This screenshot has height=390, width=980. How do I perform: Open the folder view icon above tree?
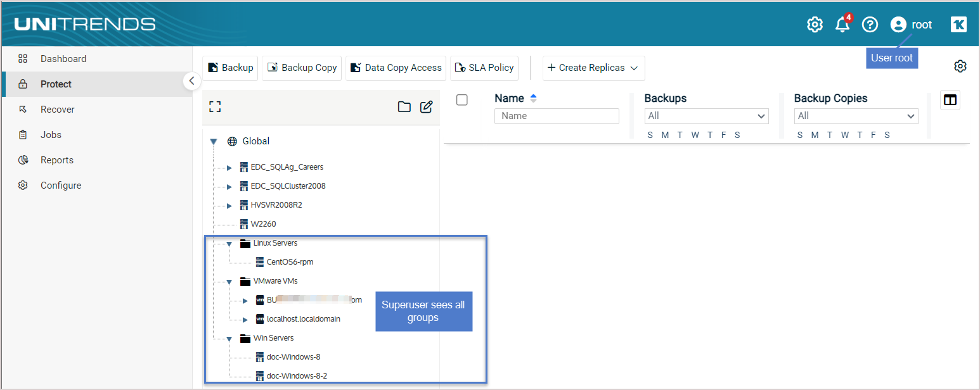(x=404, y=106)
